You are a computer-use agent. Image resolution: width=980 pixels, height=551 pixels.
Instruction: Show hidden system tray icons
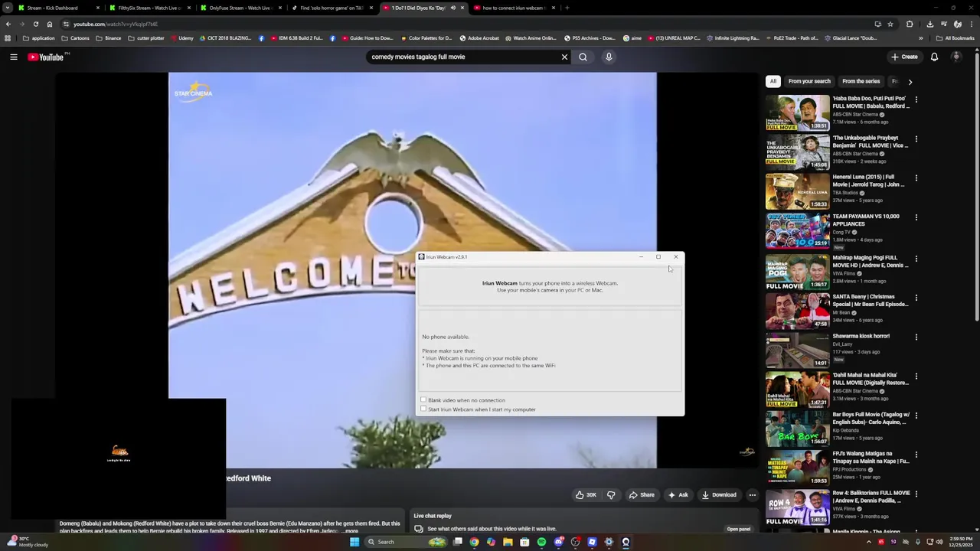tap(868, 542)
